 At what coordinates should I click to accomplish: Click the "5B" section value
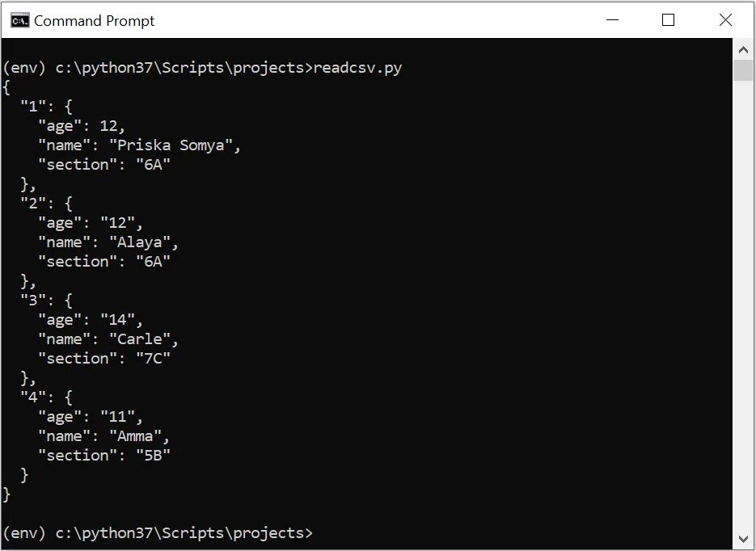(x=154, y=455)
